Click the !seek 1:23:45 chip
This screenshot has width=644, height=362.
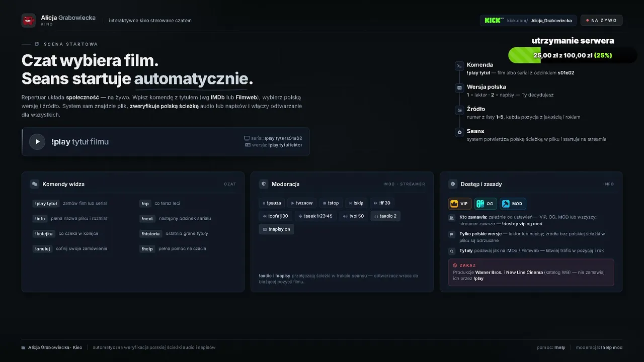coord(315,216)
